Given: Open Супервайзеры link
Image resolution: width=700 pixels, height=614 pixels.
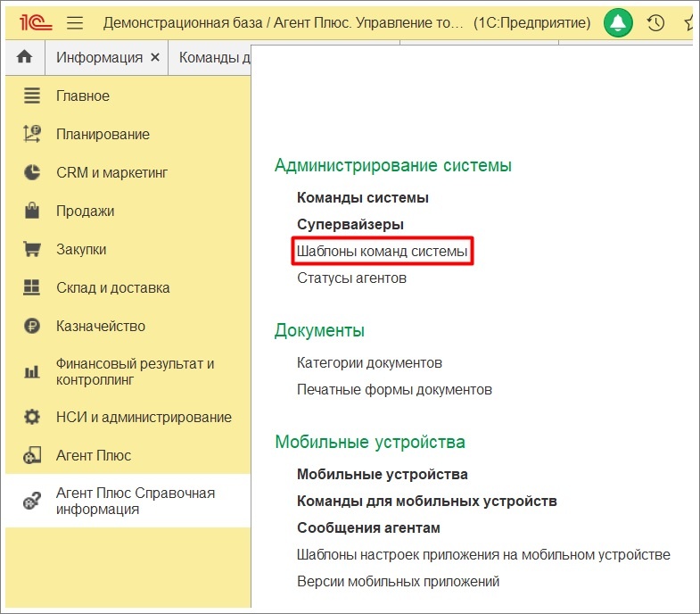Looking at the screenshot, I should pos(350,224).
